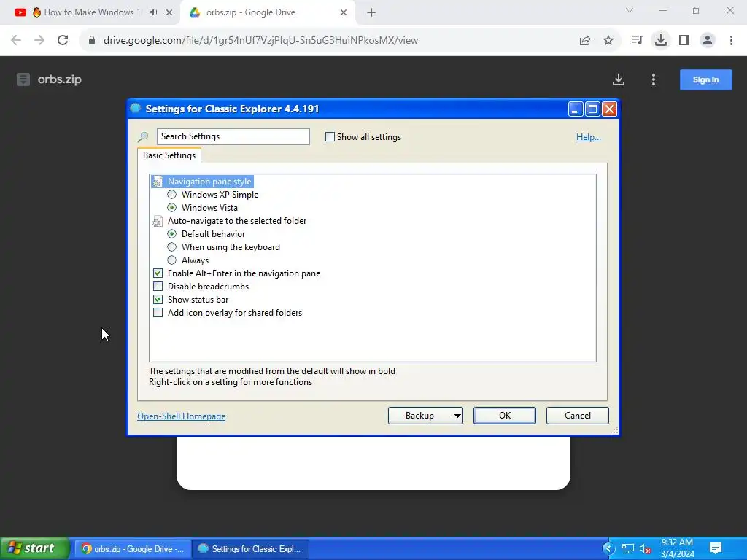Check Add icon overlay for shared folders
Viewport: 747px width, 560px height.
[x=158, y=313]
